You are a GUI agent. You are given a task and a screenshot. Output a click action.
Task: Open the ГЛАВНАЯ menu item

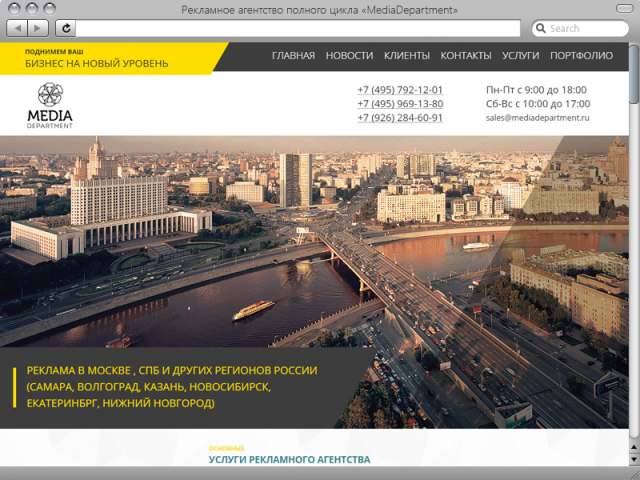click(293, 56)
